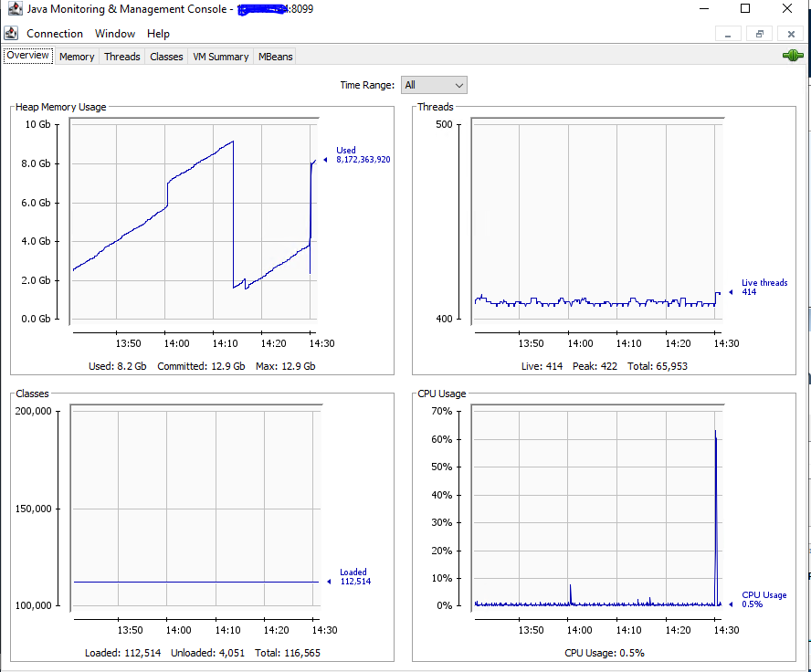Select the Overview tab
The width and height of the screenshot is (811, 672).
(28, 56)
